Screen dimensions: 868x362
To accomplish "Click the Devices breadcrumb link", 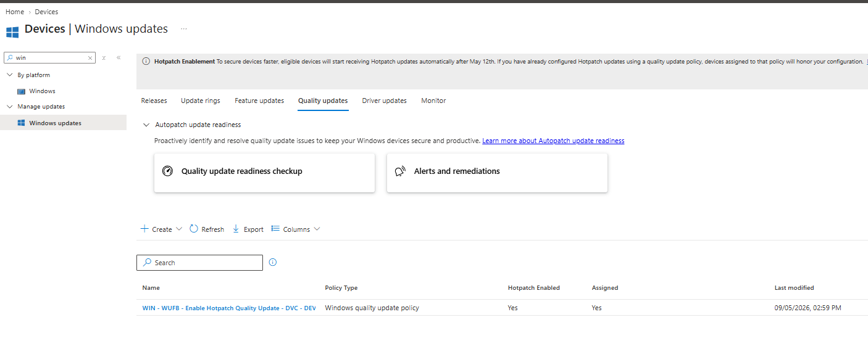I will tap(46, 12).
